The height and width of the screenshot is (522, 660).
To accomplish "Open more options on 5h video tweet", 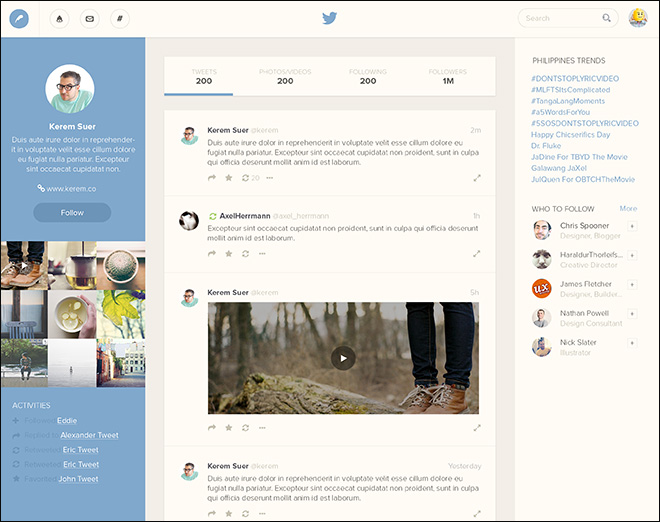I will click(x=262, y=428).
